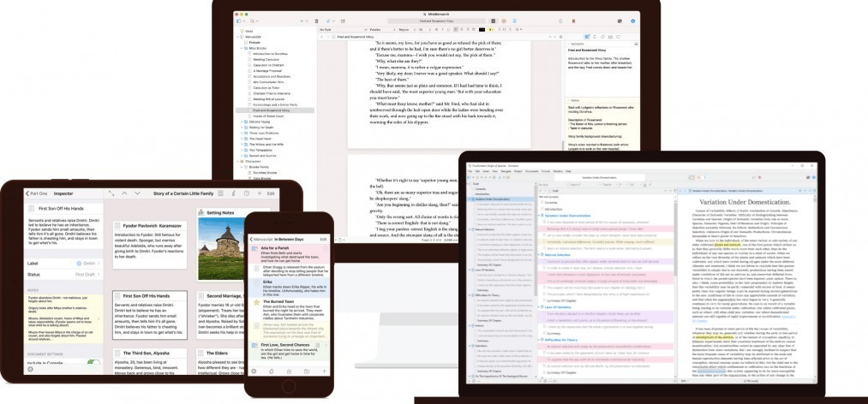868x404 pixels.
Task: Tap the Aria for a Pariah row on the iPhone
Action: click(x=289, y=254)
